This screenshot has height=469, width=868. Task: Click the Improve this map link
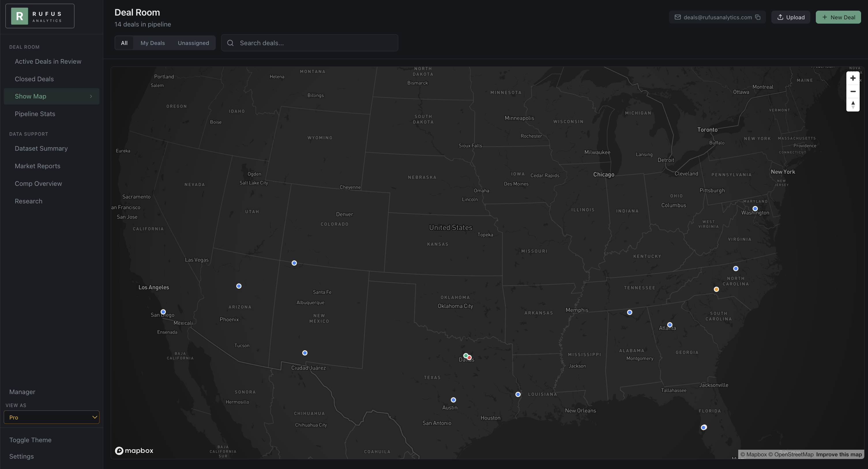(x=839, y=455)
